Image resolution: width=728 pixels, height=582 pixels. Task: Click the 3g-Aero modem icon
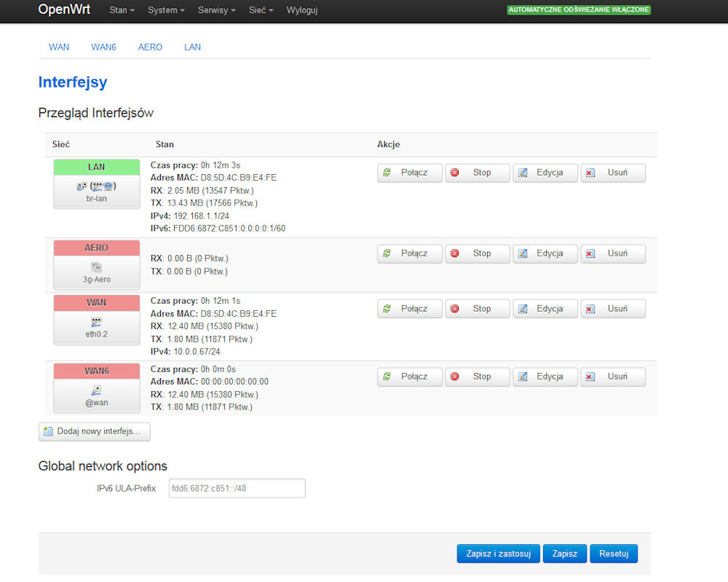(x=96, y=267)
